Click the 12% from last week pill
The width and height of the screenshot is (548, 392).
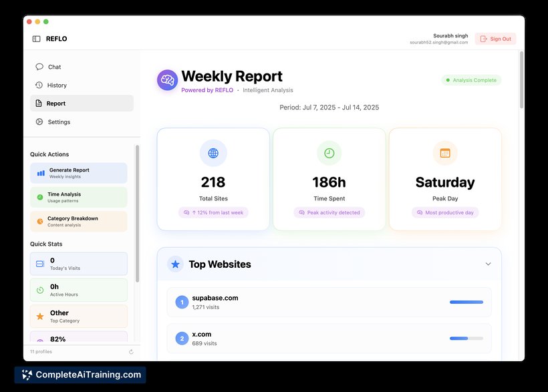pyautogui.click(x=213, y=212)
